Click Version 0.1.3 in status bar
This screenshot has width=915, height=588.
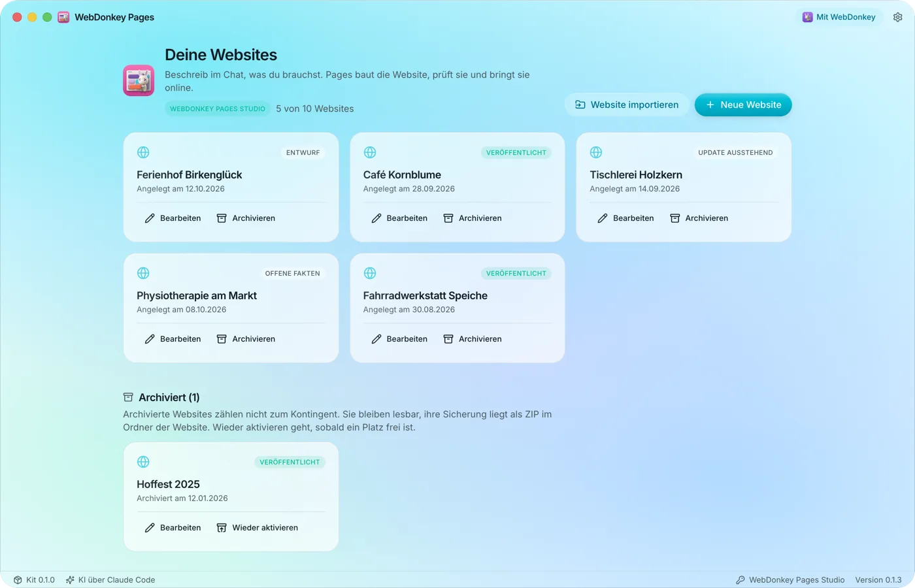click(878, 580)
